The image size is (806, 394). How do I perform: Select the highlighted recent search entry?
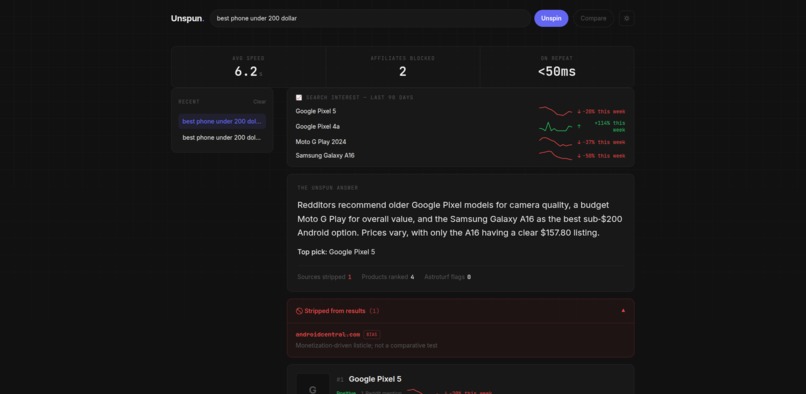pos(222,121)
